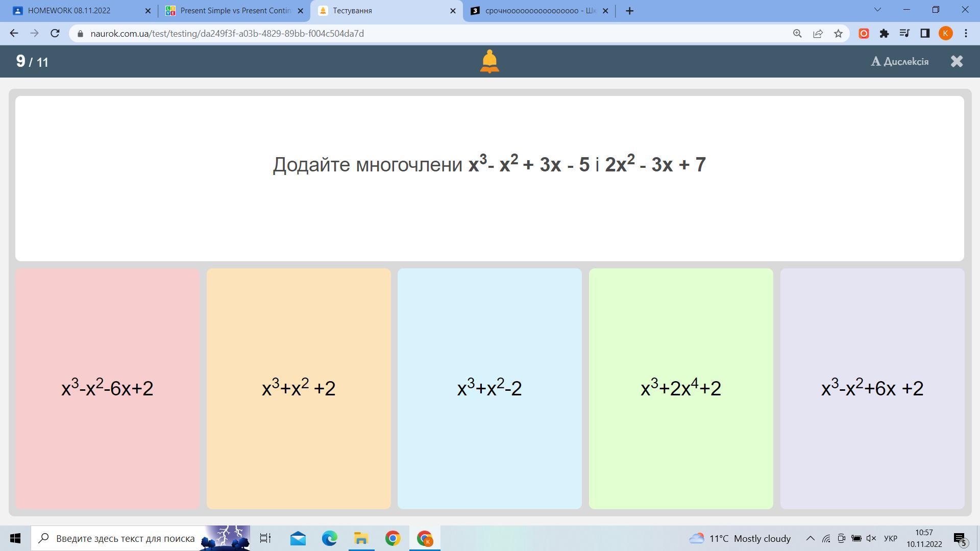Reload the page
The height and width of the screenshot is (551, 980).
pyautogui.click(x=55, y=34)
